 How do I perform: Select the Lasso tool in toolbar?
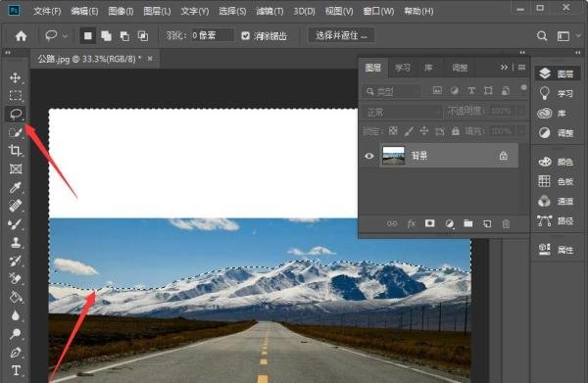click(x=16, y=114)
